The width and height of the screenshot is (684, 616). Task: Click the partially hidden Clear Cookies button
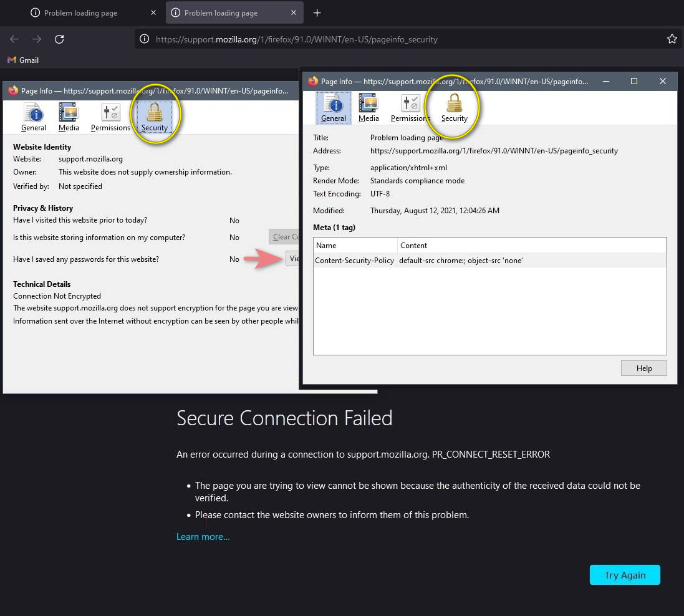284,237
